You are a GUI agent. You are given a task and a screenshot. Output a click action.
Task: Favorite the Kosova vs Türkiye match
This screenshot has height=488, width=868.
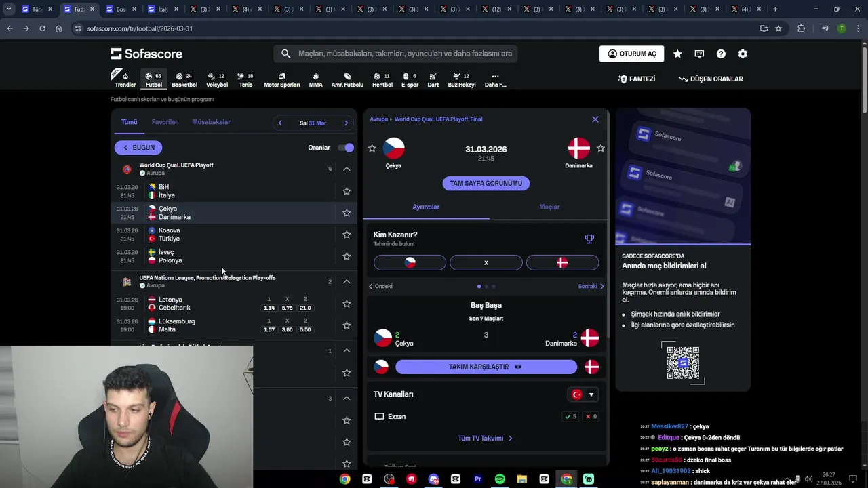click(347, 235)
